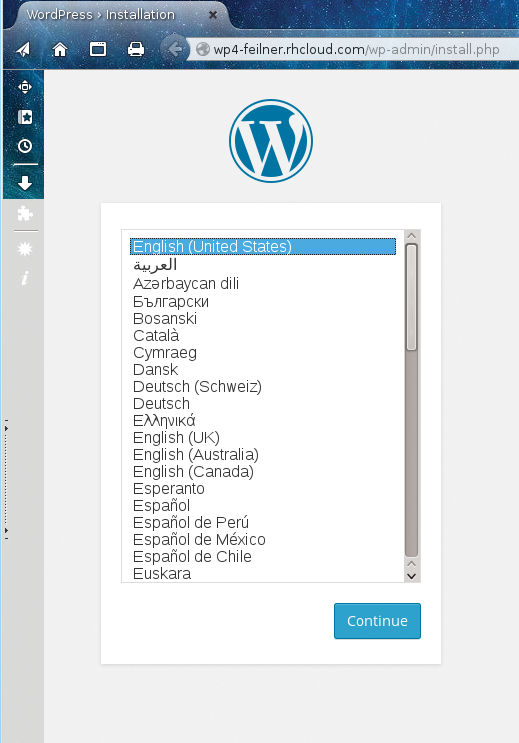Click the Continue button
This screenshot has width=519, height=743.
click(x=377, y=621)
